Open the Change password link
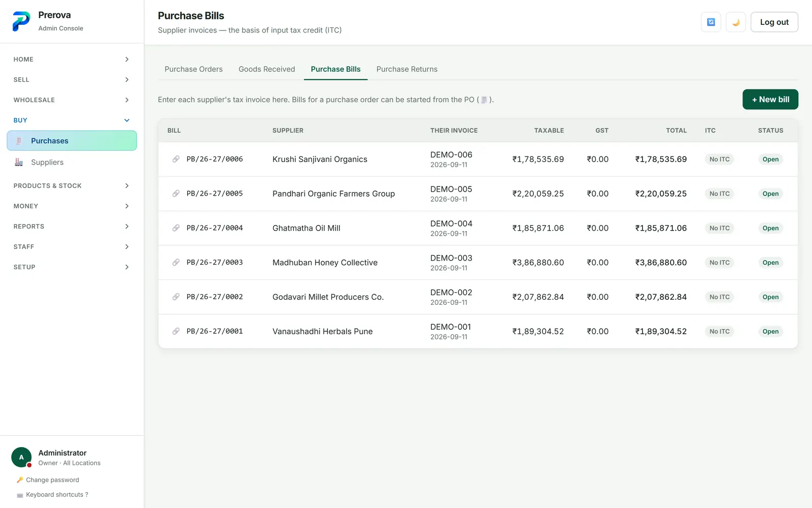This screenshot has height=508, width=812. 52,480
